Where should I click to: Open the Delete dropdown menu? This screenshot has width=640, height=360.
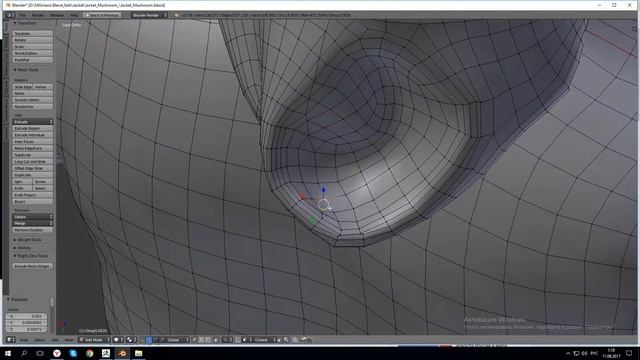pyautogui.click(x=33, y=217)
